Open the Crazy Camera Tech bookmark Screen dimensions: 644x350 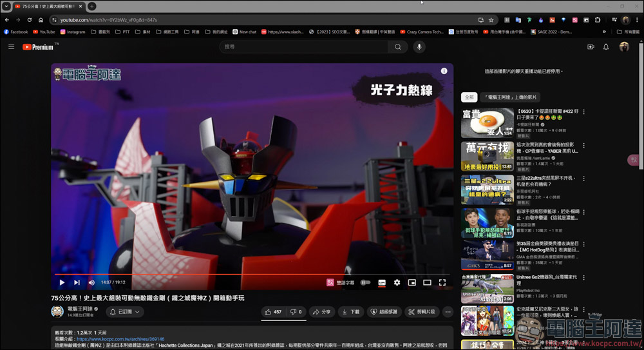(x=422, y=32)
